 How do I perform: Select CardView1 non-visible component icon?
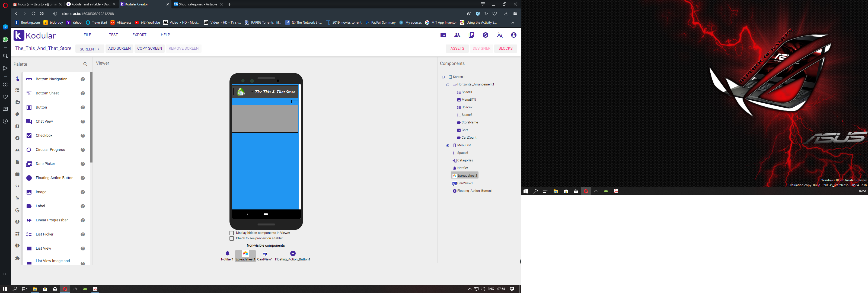point(265,254)
